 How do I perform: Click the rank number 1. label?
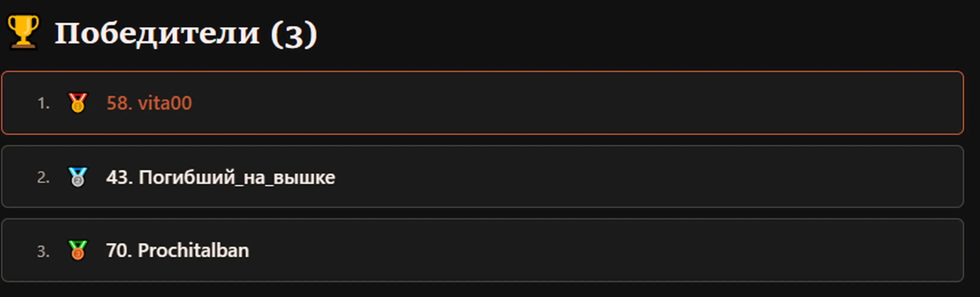point(43,103)
